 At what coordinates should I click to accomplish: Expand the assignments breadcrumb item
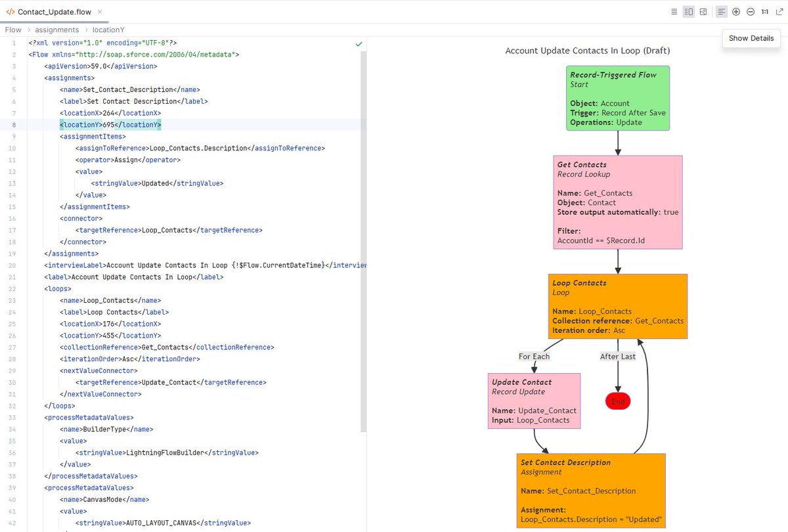[x=57, y=30]
